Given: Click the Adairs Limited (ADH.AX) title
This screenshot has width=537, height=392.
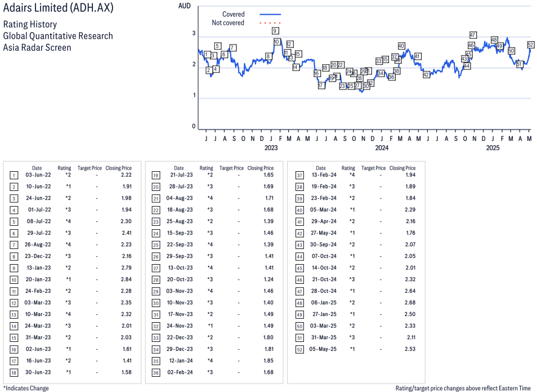Looking at the screenshot, I should coord(58,7).
